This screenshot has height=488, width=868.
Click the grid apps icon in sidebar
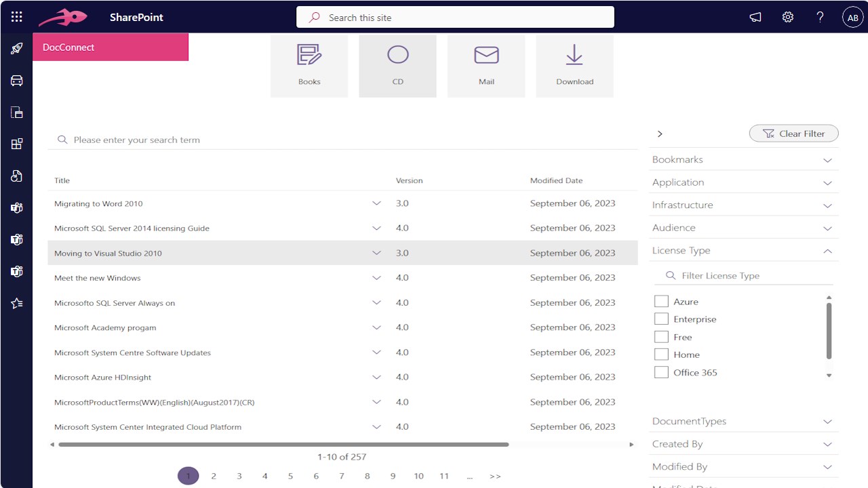[x=16, y=144]
